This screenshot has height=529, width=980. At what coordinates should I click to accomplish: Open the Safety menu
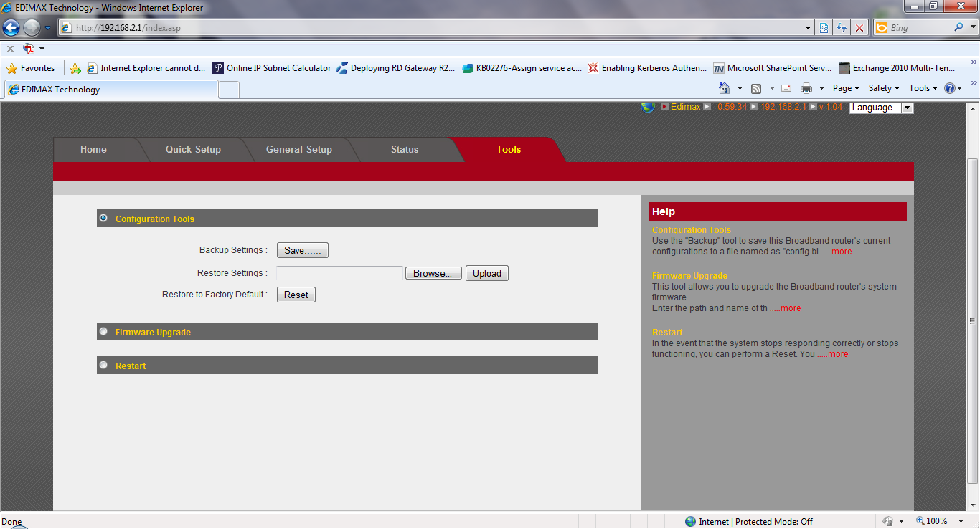point(884,88)
